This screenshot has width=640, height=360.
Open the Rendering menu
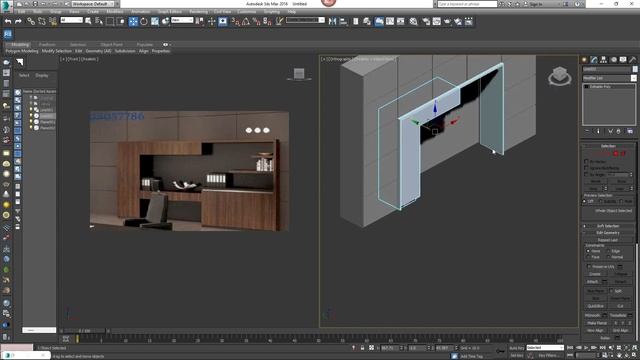[x=198, y=12]
